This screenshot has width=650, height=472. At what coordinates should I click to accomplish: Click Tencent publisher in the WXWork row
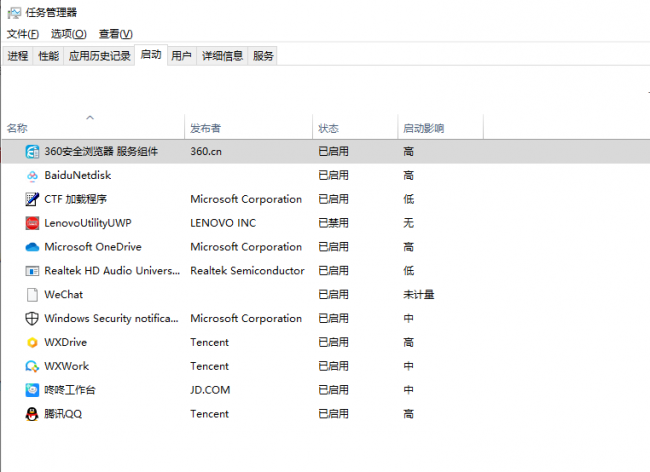point(209,366)
